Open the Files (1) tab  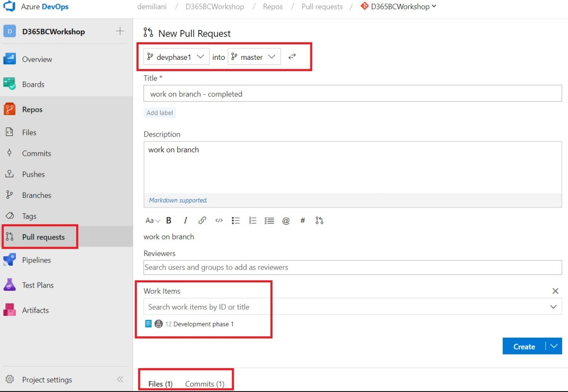point(159,384)
